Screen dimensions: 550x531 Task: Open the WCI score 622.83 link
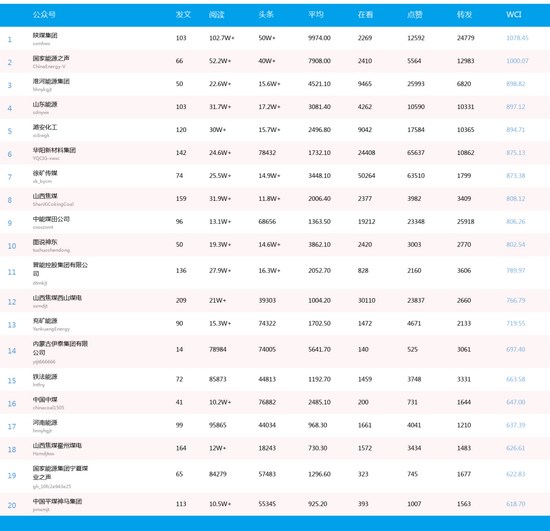click(x=516, y=474)
